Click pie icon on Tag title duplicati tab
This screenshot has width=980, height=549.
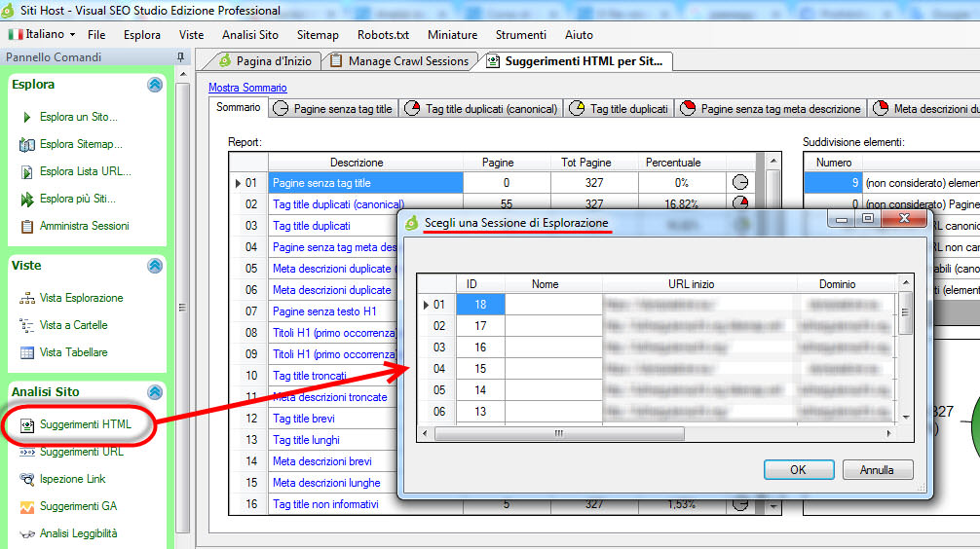coord(577,109)
